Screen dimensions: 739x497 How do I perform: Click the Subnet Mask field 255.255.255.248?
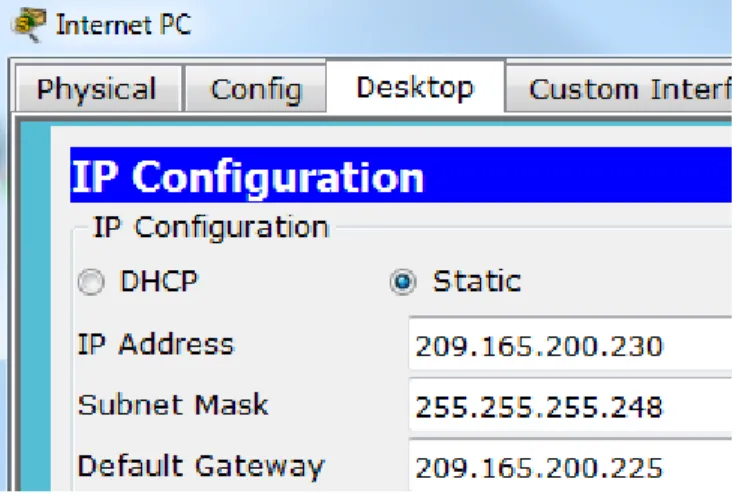pyautogui.click(x=571, y=406)
